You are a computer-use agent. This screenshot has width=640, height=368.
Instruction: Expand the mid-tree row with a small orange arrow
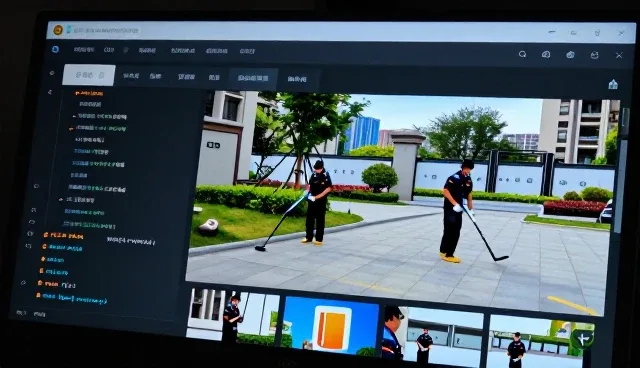[77, 200]
